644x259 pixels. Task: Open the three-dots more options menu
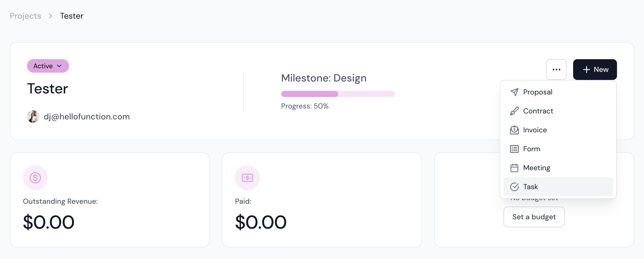(556, 70)
